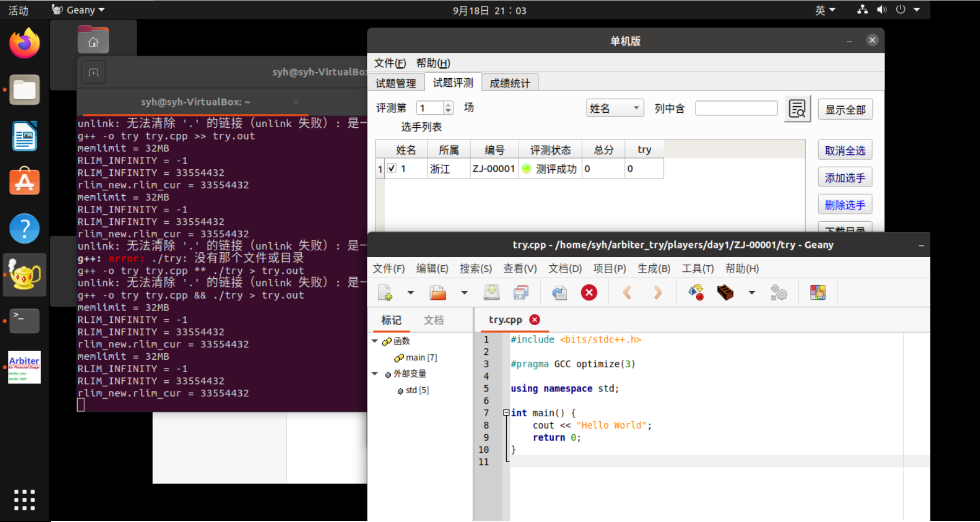This screenshot has width=980, height=522.
Task: Open the color chooser icon in toolbar
Action: pos(818,293)
